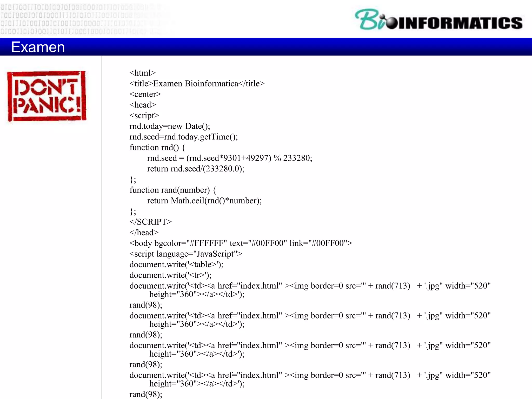
Task: Click the '</head>' closing tag line
Action: point(144,232)
